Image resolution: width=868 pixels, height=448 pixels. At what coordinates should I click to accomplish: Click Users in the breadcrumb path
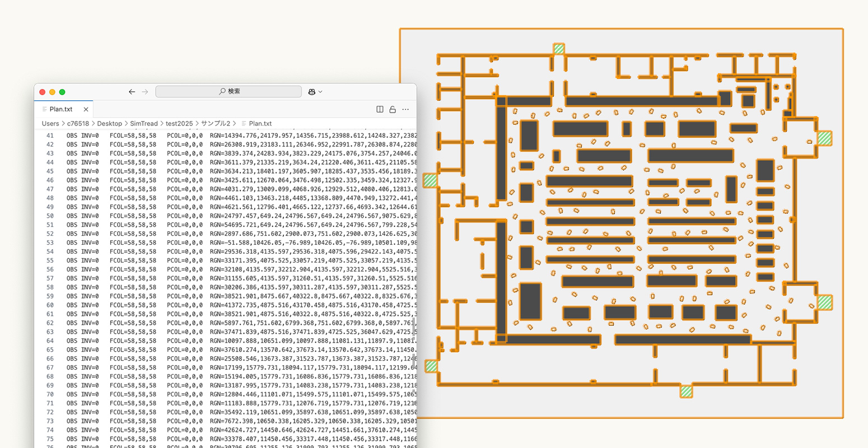(50, 123)
